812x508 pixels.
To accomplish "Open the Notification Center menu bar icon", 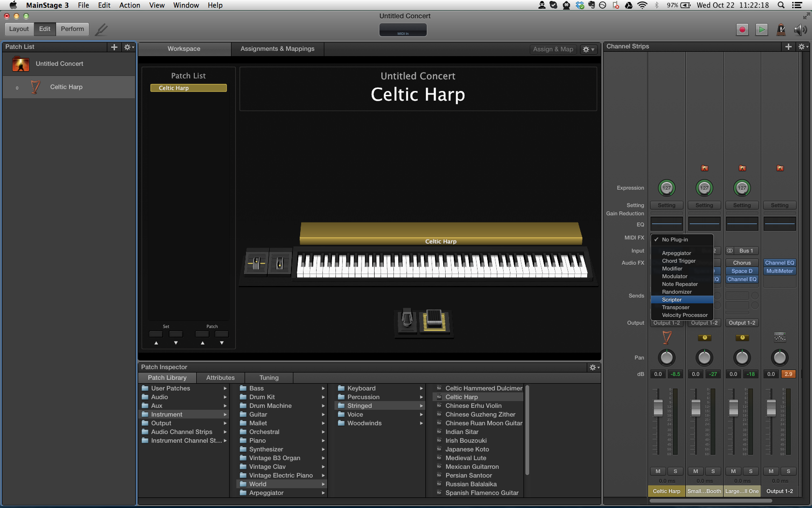I will 797,5.
